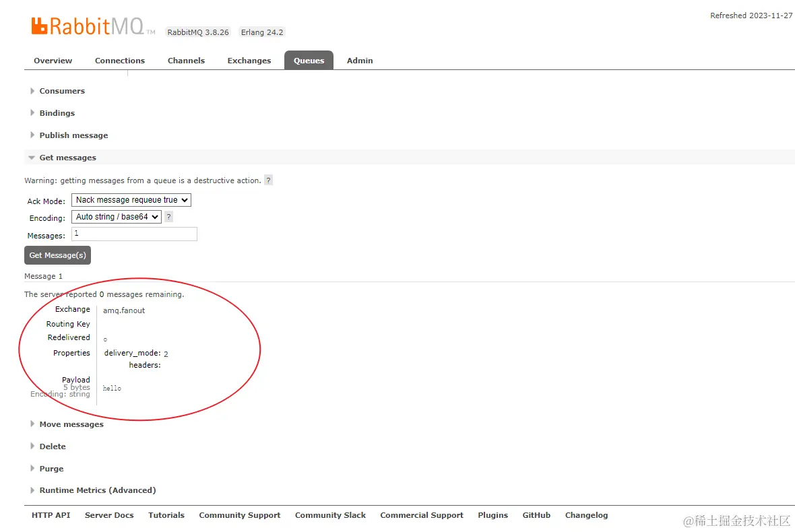Click the Message 1 heading
The width and height of the screenshot is (795, 532).
point(44,277)
